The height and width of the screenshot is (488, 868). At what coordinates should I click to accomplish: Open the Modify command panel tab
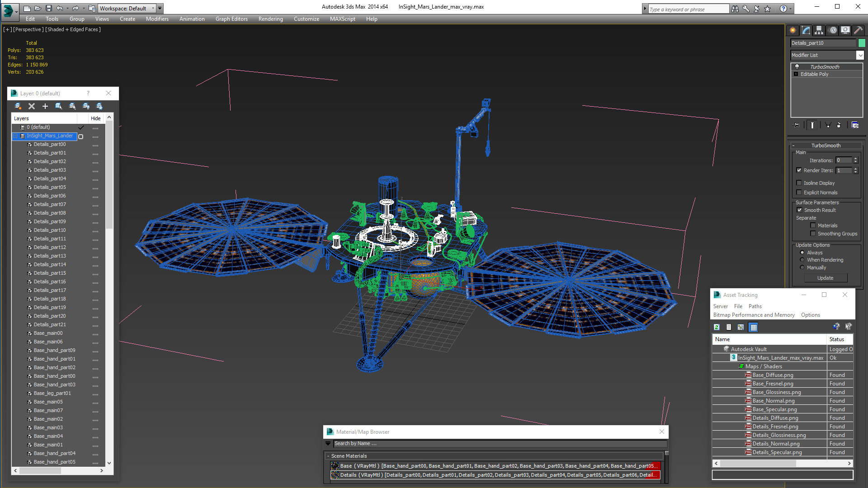(x=806, y=30)
